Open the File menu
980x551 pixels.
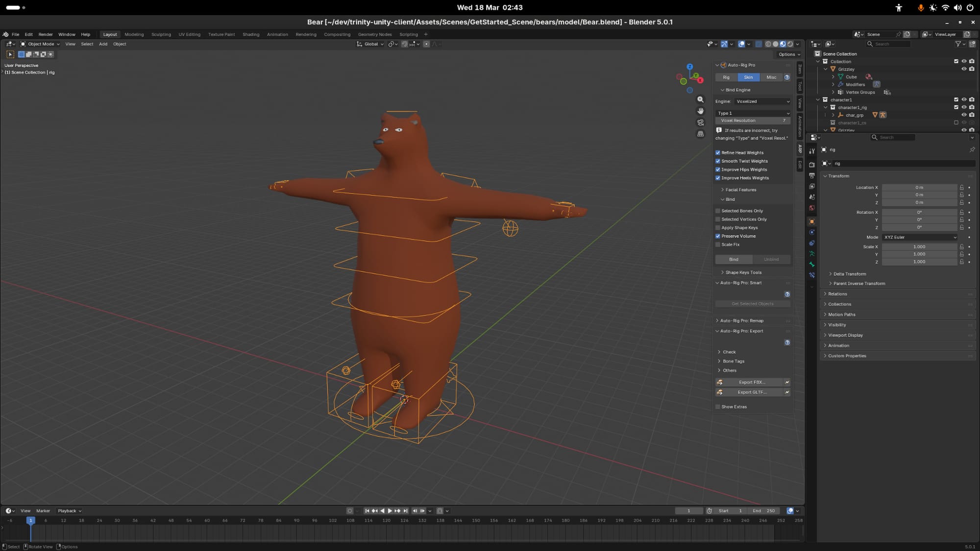[16, 34]
